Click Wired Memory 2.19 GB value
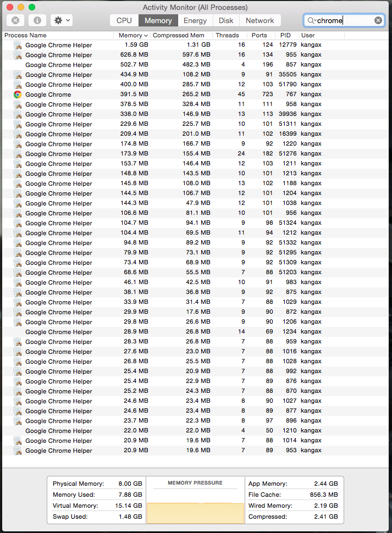Screen dimensions: 392x533 326,506
